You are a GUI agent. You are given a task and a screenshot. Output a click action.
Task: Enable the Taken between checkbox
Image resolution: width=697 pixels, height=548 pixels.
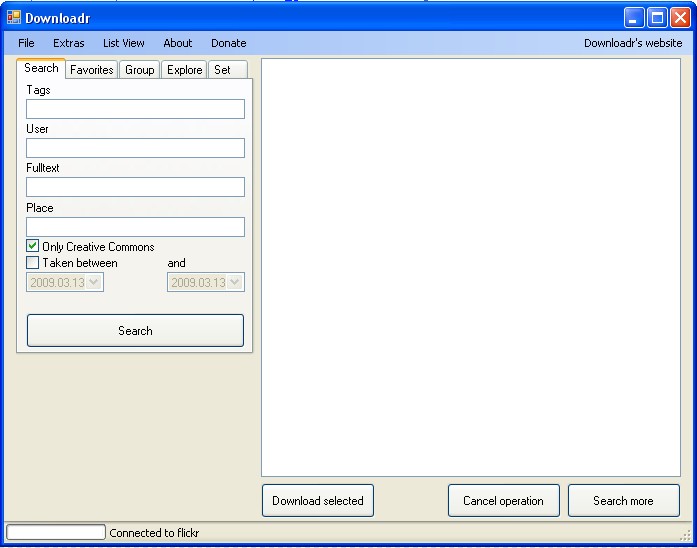(32, 263)
